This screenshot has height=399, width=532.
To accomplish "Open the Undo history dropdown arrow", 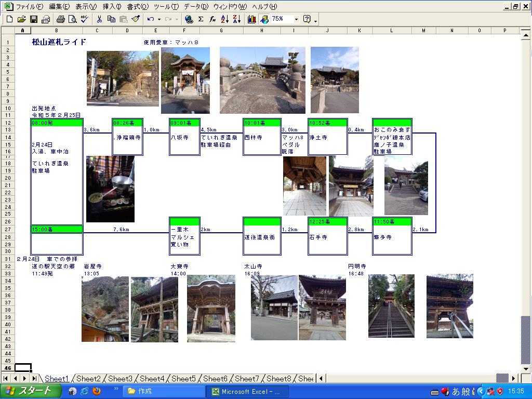I will coord(159,19).
